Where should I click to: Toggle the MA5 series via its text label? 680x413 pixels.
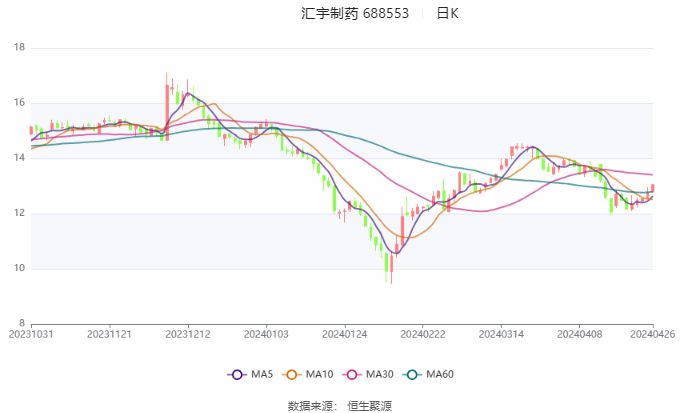[262, 374]
